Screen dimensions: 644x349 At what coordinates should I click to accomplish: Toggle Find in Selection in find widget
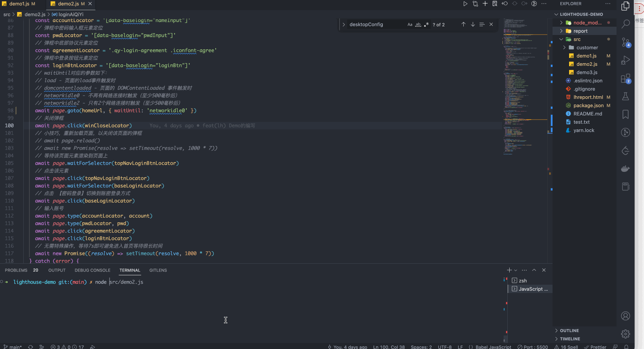point(482,24)
